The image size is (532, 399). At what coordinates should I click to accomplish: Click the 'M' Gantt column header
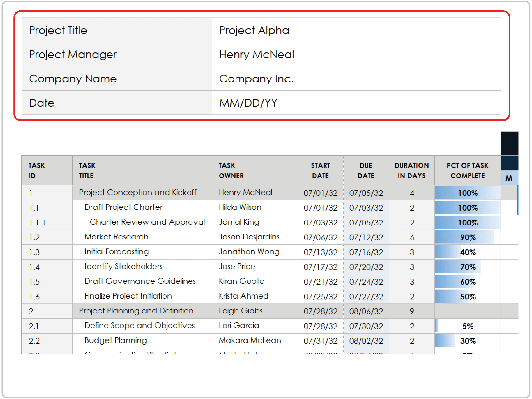(x=509, y=178)
